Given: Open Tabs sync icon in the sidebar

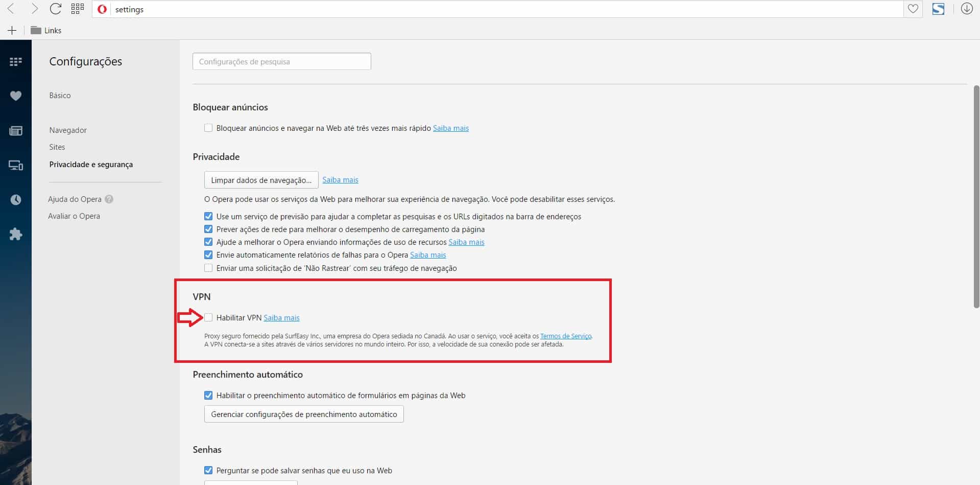Looking at the screenshot, I should pos(16,165).
